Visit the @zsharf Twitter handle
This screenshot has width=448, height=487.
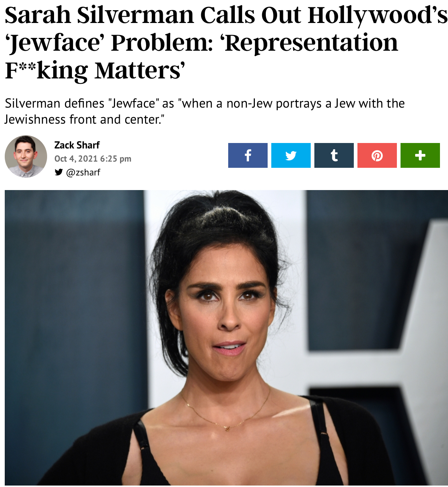(83, 172)
